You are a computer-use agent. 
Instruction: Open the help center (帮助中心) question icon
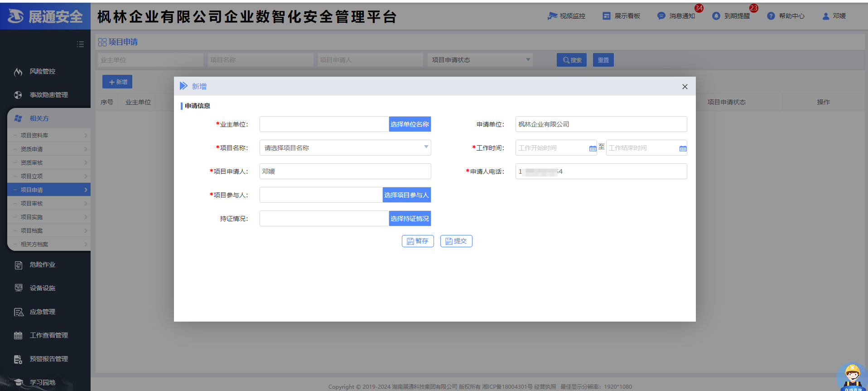(x=771, y=16)
